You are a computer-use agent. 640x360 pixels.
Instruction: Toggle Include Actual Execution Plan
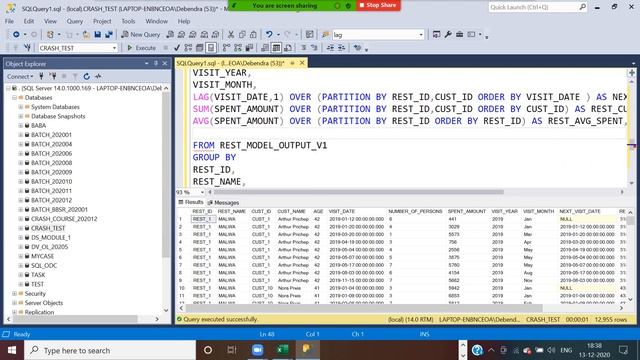click(x=226, y=48)
